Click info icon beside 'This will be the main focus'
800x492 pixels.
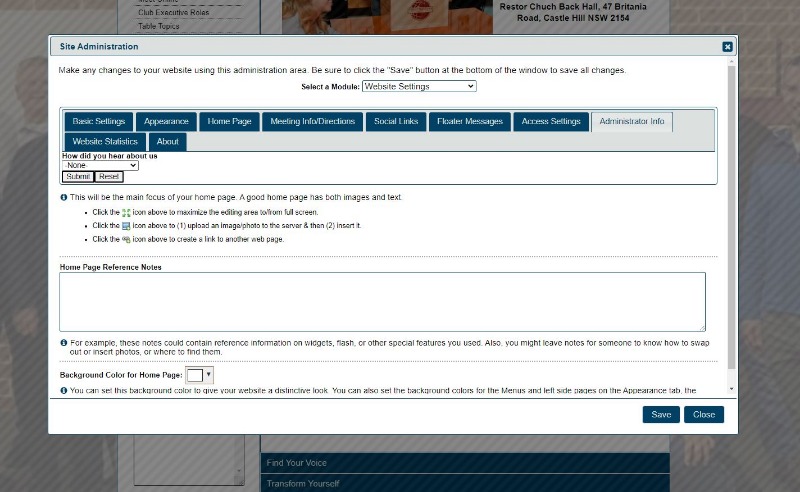point(64,198)
